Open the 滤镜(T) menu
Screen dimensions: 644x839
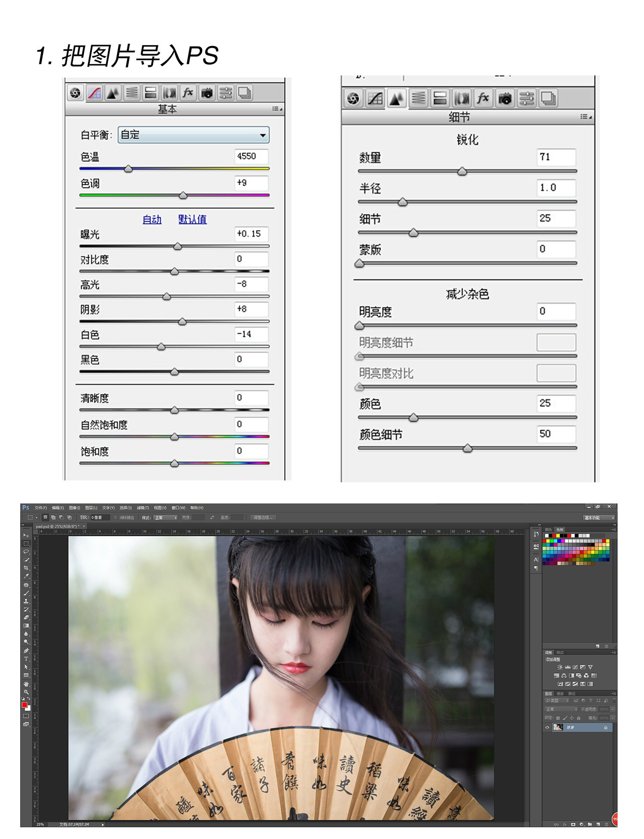tap(143, 508)
